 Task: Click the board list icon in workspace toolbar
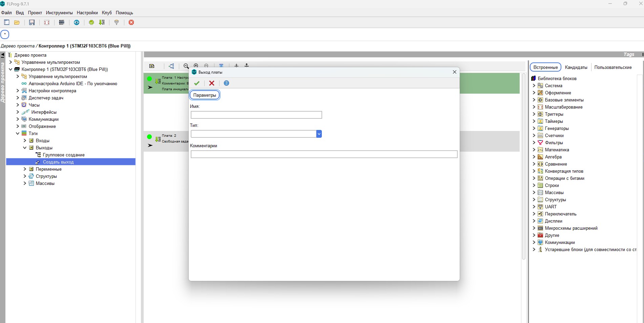[x=152, y=66]
